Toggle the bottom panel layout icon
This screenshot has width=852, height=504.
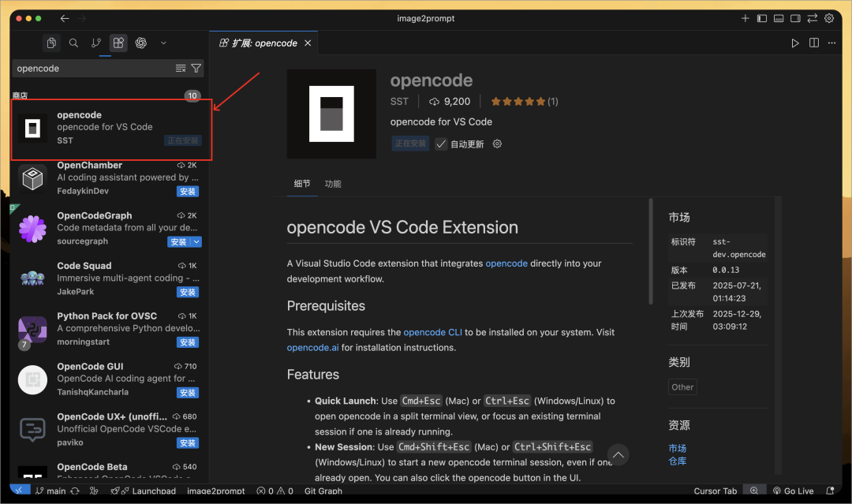click(x=779, y=18)
